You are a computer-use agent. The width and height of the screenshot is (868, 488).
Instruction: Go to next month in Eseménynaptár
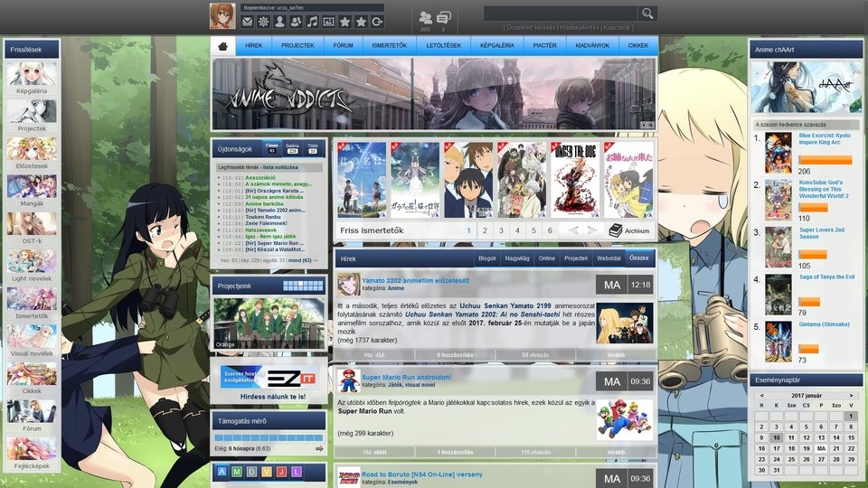point(852,396)
